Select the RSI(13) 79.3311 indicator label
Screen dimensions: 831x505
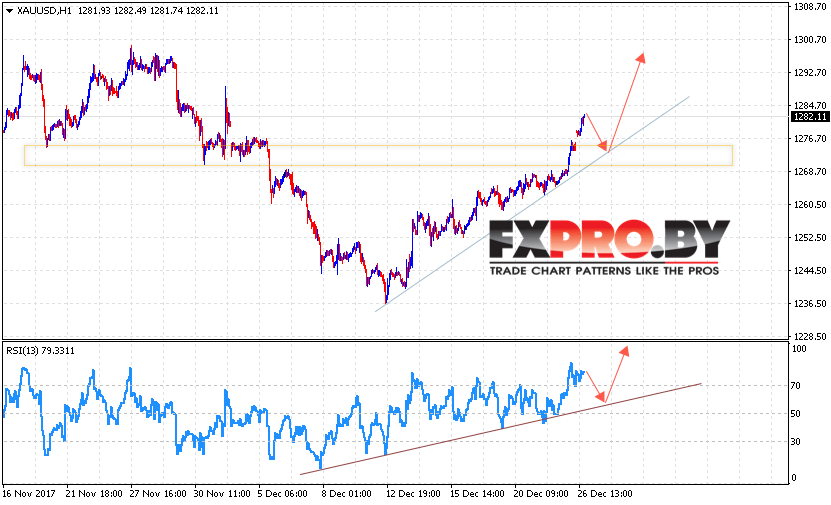pyautogui.click(x=40, y=350)
